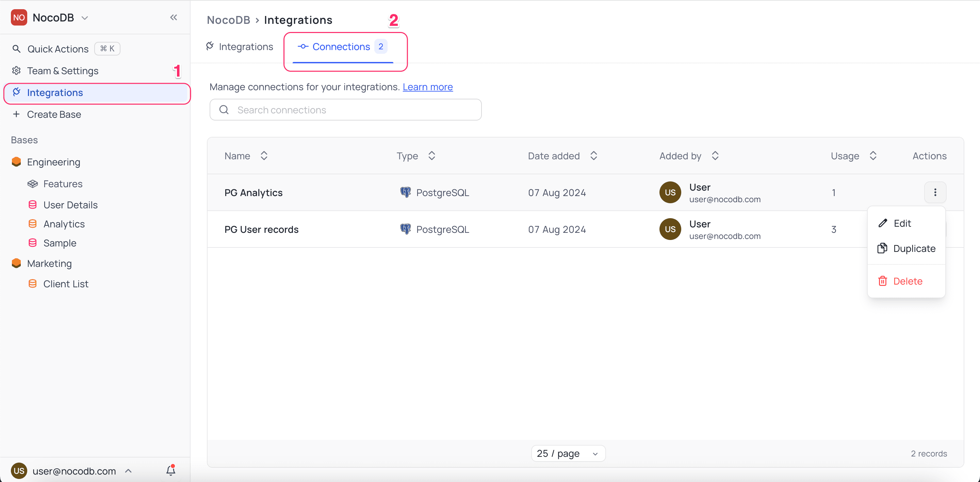Open the PG Analytics three-dot actions menu
The height and width of the screenshot is (482, 980).
tap(935, 193)
